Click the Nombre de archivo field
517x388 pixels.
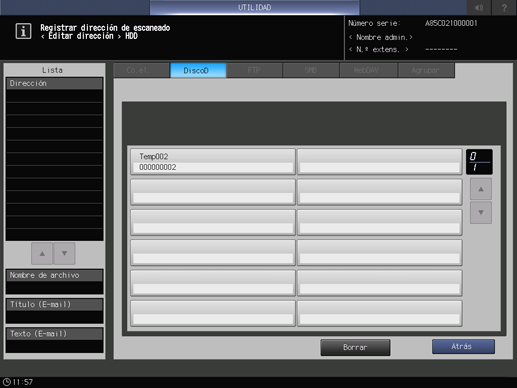(x=54, y=282)
